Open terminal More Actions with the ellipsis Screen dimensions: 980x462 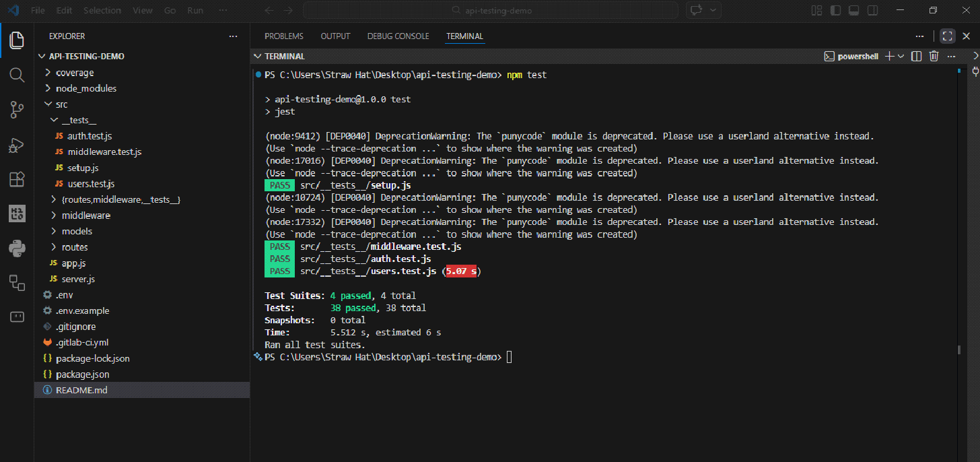pyautogui.click(x=951, y=56)
